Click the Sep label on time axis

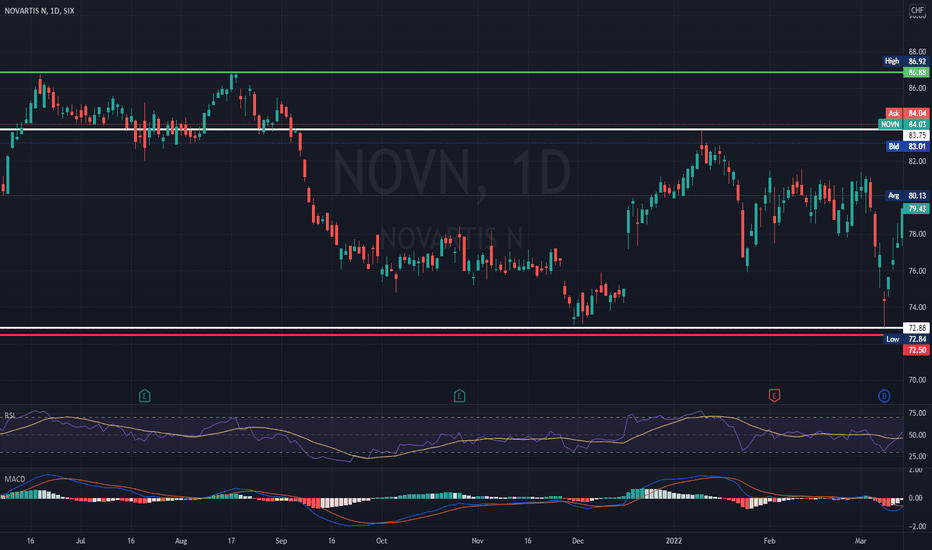281,541
